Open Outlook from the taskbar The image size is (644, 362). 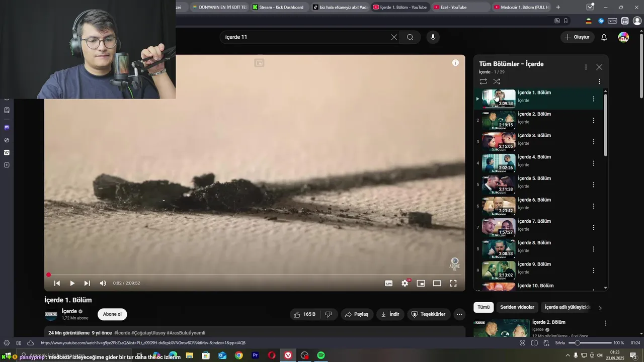pyautogui.click(x=222, y=355)
